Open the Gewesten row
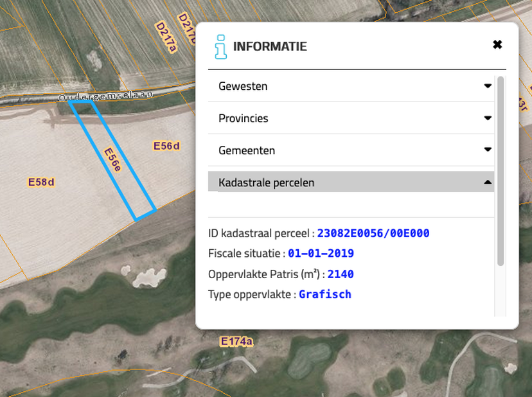532x397 pixels. [x=351, y=86]
